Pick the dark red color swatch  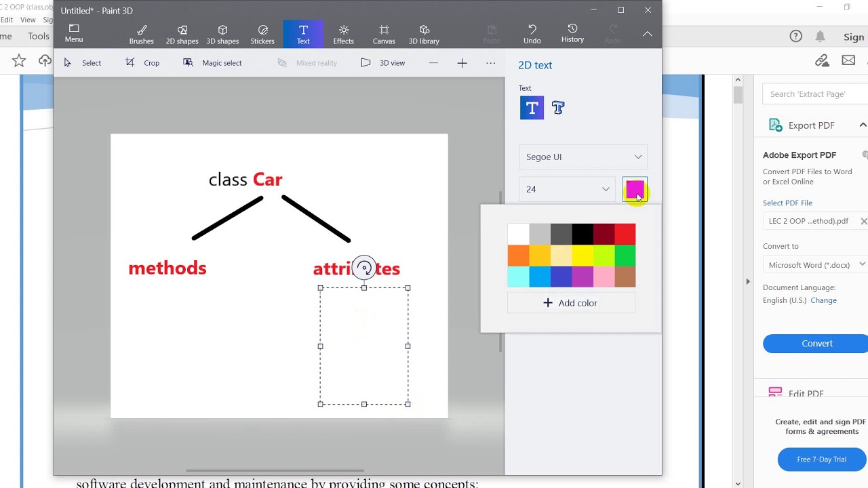[x=604, y=235]
